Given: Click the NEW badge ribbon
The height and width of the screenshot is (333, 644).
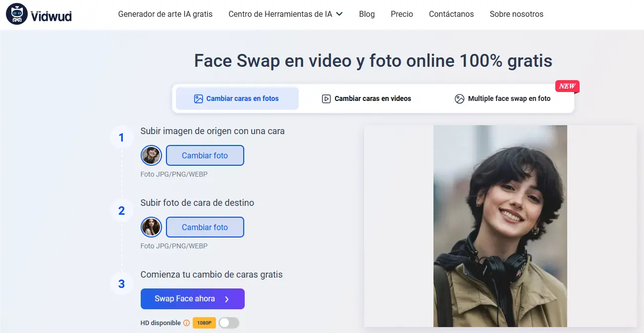Looking at the screenshot, I should tap(567, 86).
